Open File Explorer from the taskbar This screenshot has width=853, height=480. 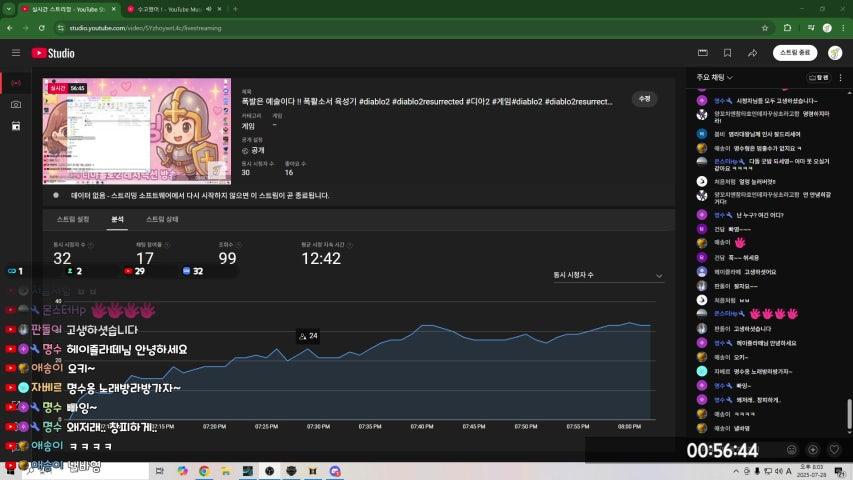(x=226, y=471)
